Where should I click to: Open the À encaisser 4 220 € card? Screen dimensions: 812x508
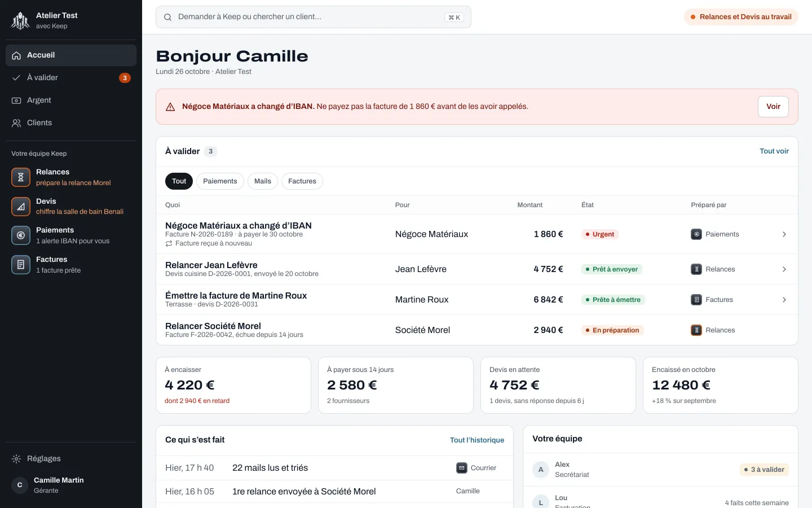point(233,386)
